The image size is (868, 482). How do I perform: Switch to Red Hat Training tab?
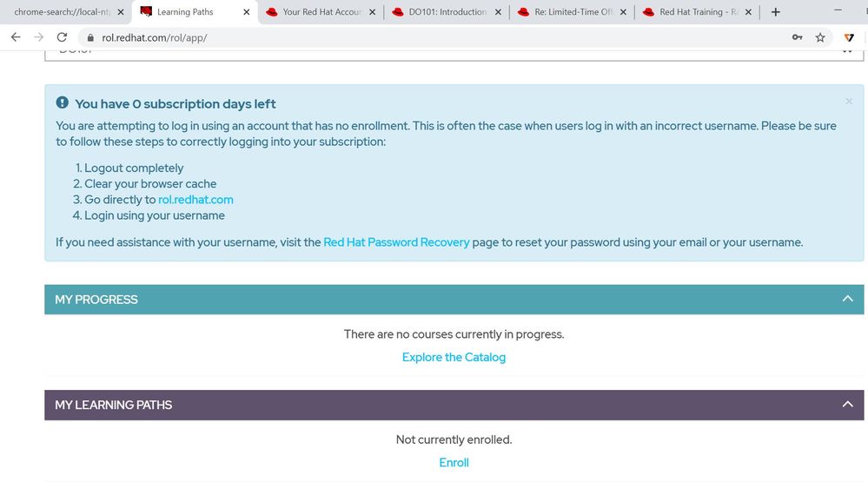[x=691, y=12]
